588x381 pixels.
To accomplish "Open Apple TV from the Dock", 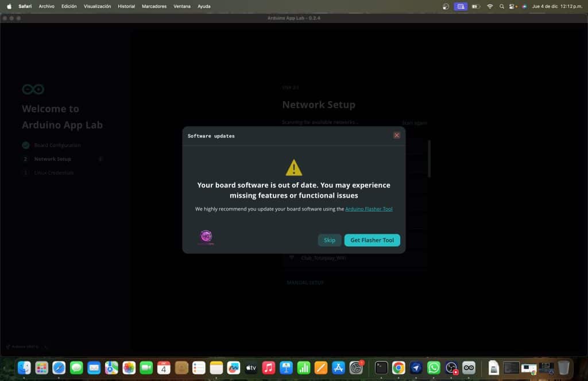I will click(x=251, y=368).
